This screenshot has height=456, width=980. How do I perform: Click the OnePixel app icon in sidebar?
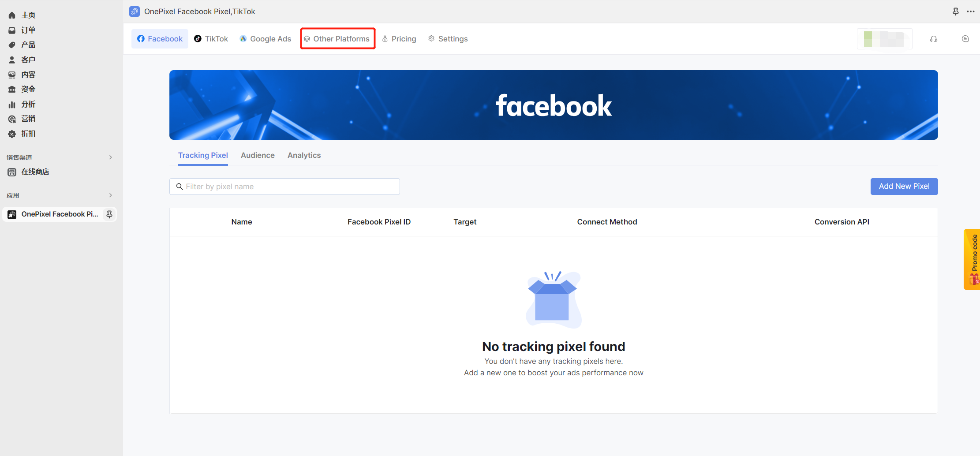[x=12, y=214]
